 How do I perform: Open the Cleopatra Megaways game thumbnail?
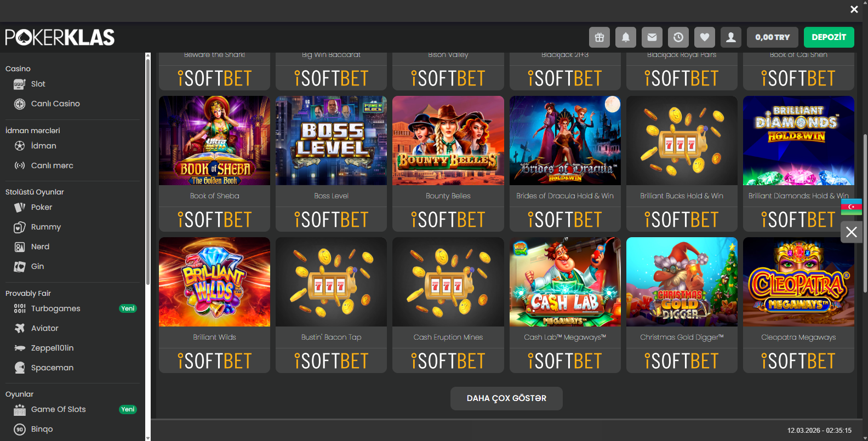(x=798, y=282)
